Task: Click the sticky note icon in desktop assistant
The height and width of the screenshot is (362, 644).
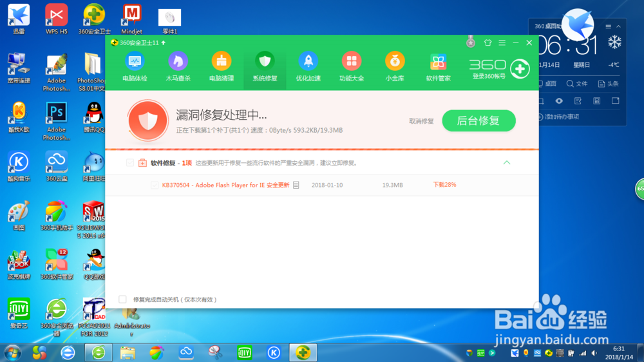Action: (615, 101)
